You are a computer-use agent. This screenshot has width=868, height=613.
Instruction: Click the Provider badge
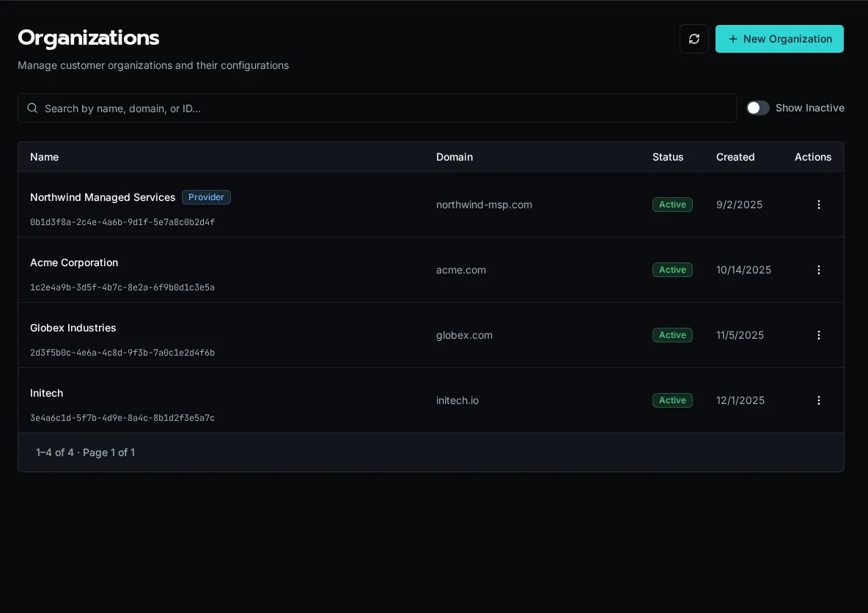point(206,197)
